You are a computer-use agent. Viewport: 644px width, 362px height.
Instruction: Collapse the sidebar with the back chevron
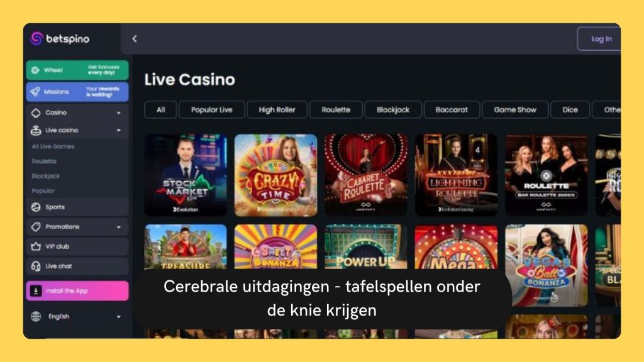click(135, 38)
